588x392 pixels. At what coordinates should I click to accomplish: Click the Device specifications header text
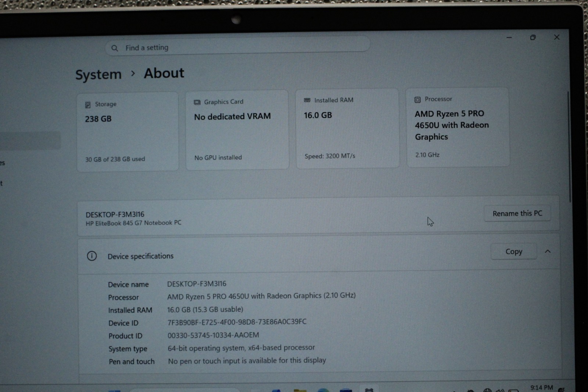click(140, 256)
